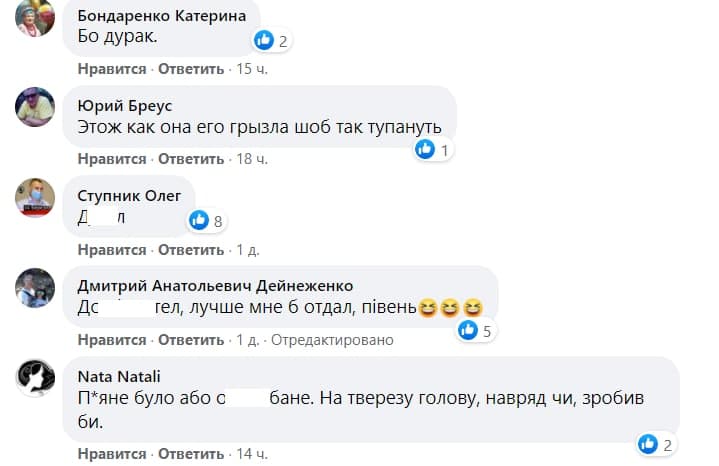719x466 pixels.
Task: Open Дмитрий Дейнеженко's avatar photo
Action: click(x=35, y=287)
